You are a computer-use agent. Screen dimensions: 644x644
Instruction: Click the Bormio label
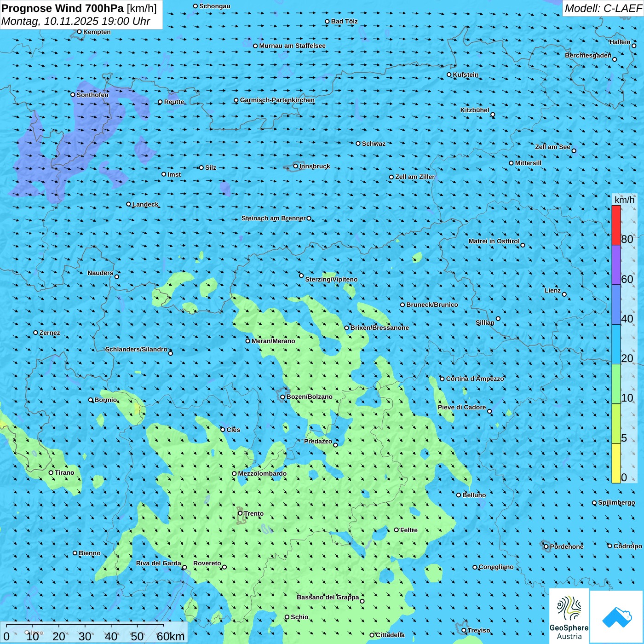[106, 400]
